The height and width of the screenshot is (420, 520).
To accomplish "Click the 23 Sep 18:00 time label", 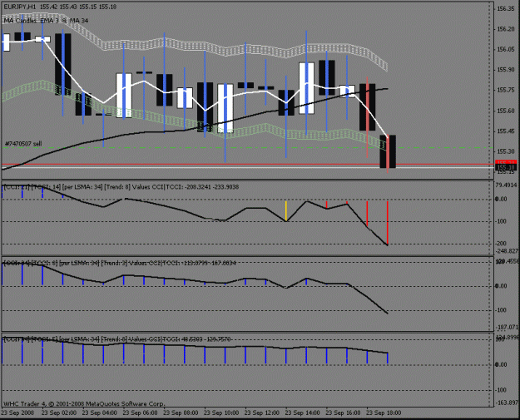I will pos(384,413).
